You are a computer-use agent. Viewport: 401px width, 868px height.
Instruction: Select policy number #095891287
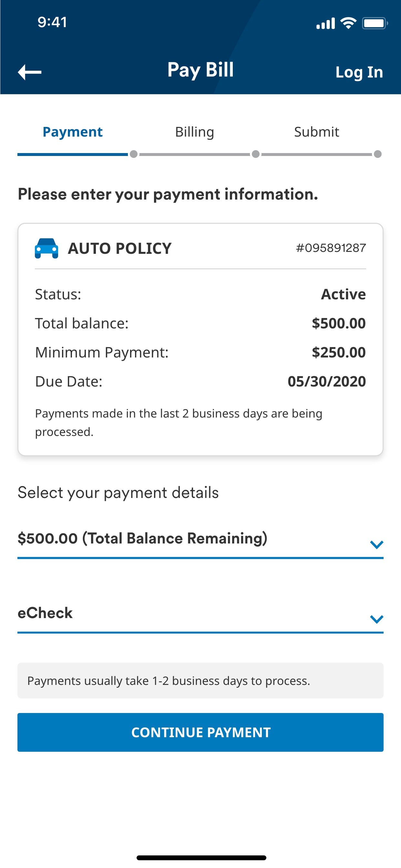pyautogui.click(x=331, y=248)
